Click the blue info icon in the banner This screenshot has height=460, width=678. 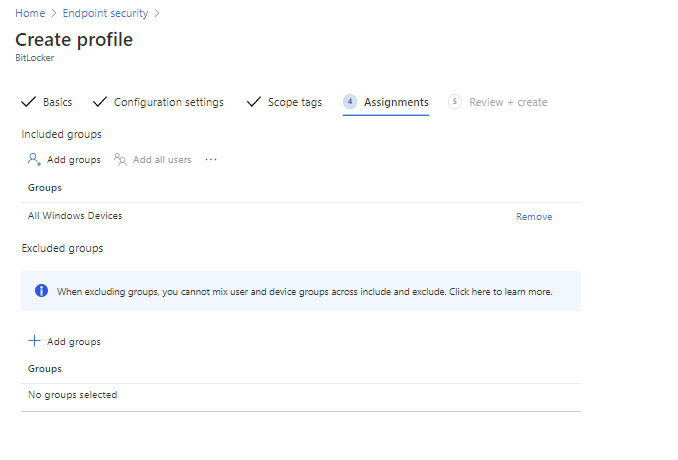coord(41,291)
